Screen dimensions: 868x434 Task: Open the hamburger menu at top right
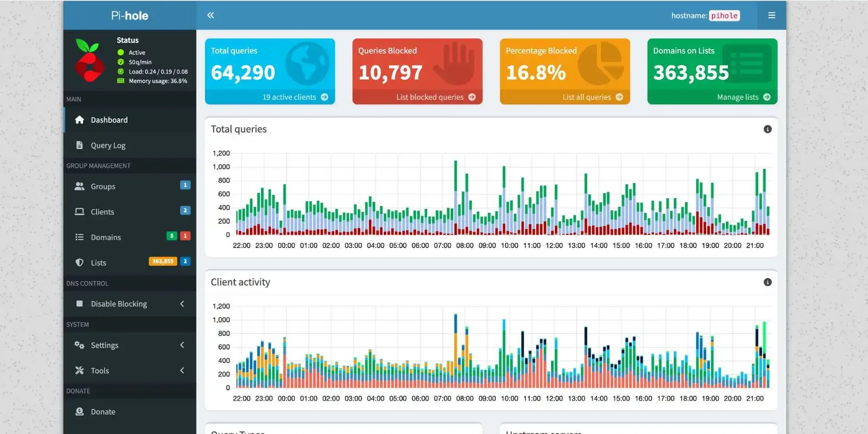[x=771, y=15]
